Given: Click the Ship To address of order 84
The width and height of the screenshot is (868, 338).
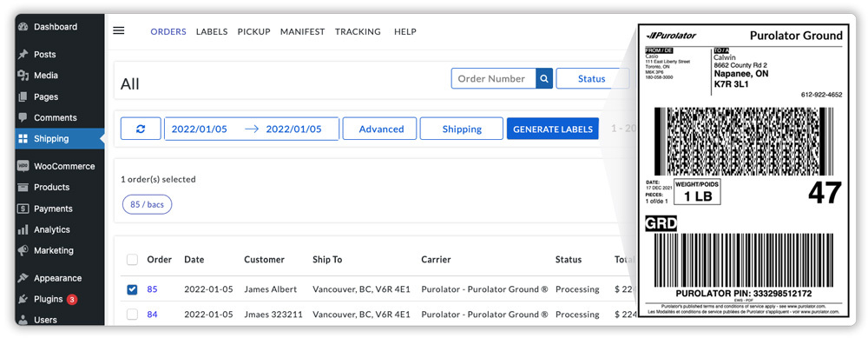Looking at the screenshot, I should tap(361, 315).
